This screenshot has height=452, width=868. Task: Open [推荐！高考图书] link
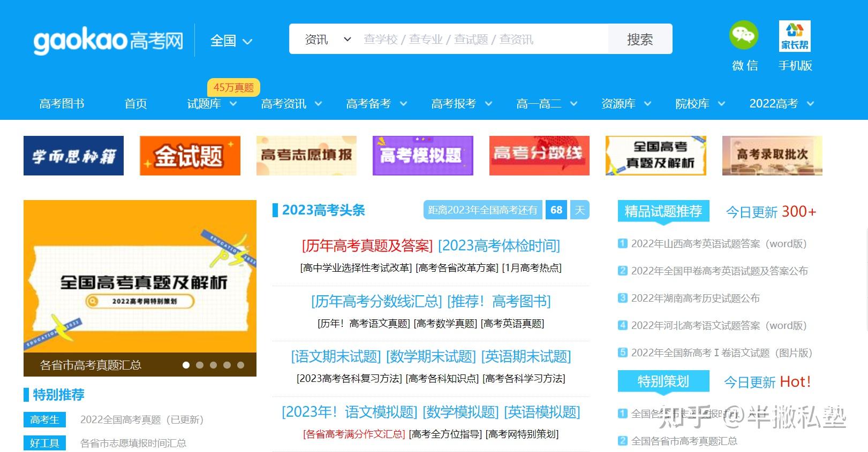pos(499,301)
